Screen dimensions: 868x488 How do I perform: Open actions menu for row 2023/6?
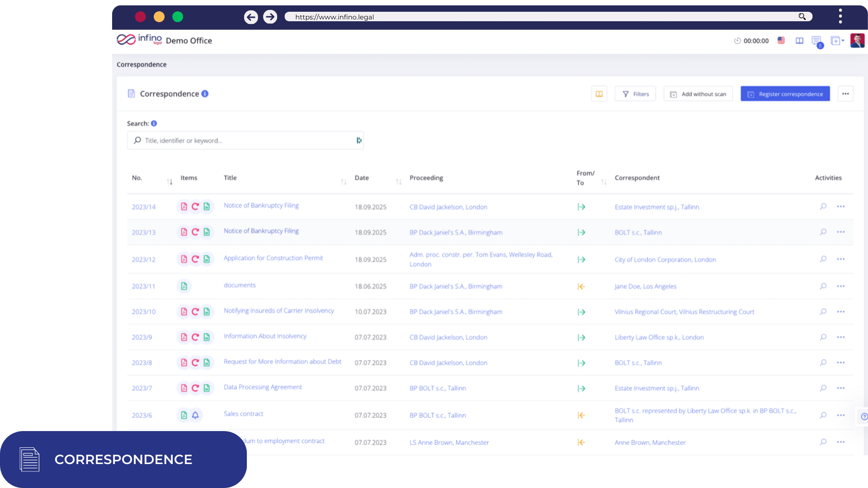tap(841, 415)
